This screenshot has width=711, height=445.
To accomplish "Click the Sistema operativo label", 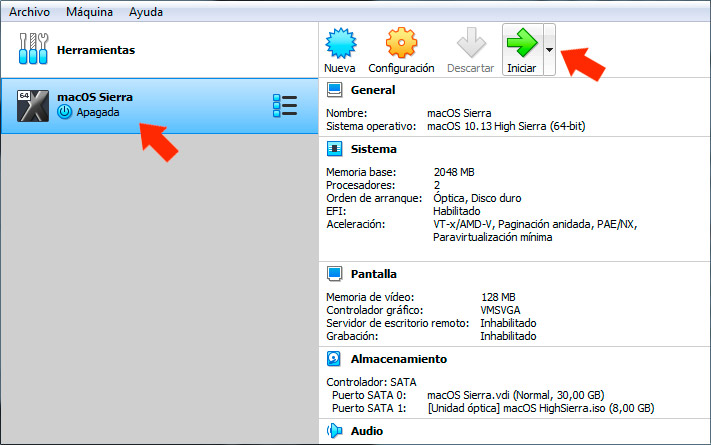I will (371, 126).
